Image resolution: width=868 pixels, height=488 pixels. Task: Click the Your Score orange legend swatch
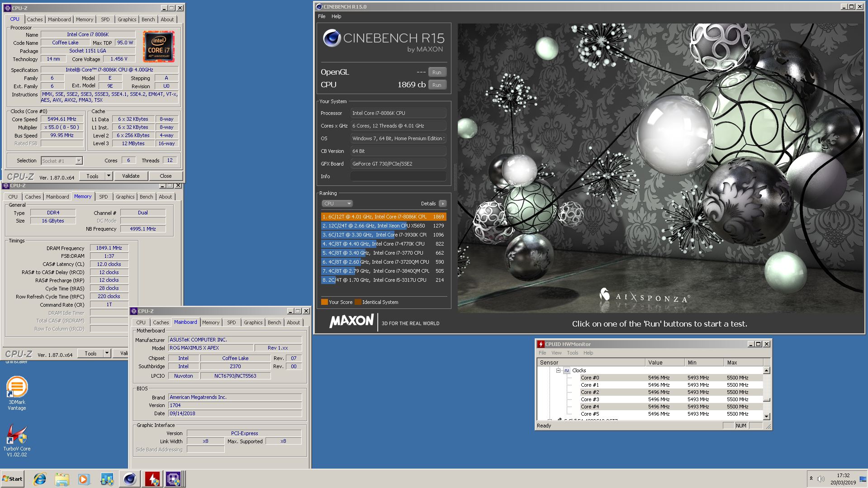tap(324, 302)
